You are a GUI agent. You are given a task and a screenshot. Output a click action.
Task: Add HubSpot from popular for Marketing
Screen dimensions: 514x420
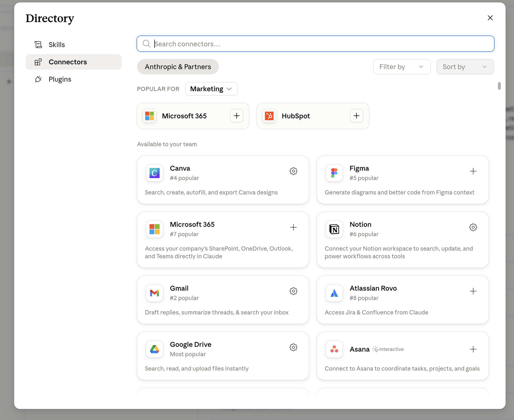(x=356, y=116)
